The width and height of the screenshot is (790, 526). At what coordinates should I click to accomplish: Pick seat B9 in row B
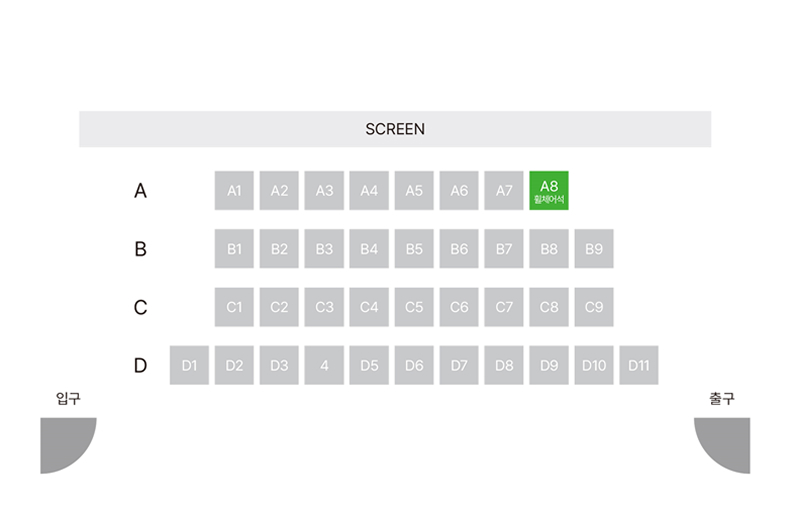[594, 249]
